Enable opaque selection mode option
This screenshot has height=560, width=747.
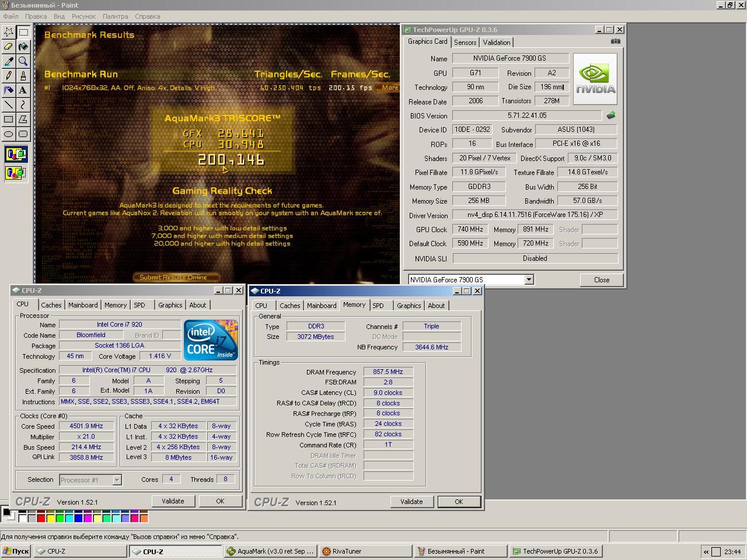(16, 155)
